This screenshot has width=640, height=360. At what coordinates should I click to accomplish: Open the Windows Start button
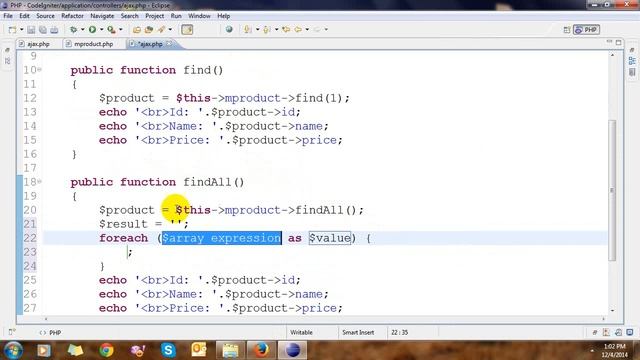(13, 350)
